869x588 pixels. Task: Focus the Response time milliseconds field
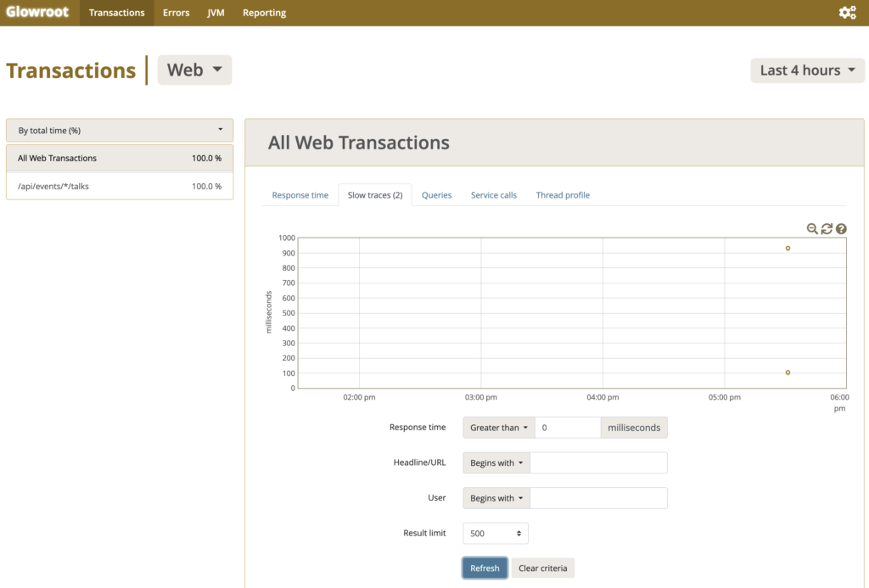click(568, 428)
